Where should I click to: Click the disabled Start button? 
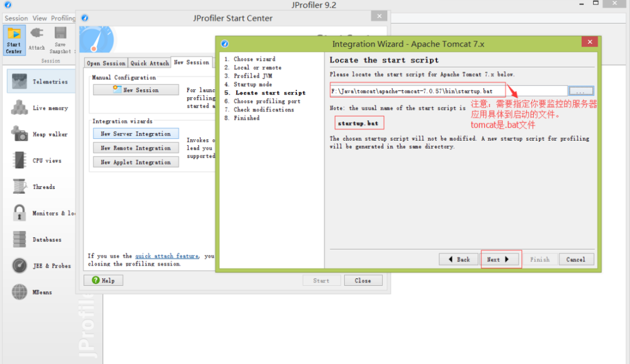tap(321, 281)
